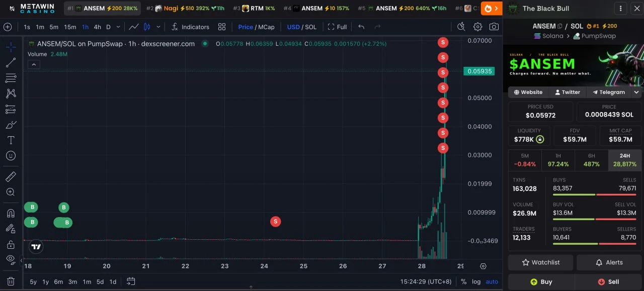Add pair to Watchlist

click(x=541, y=262)
